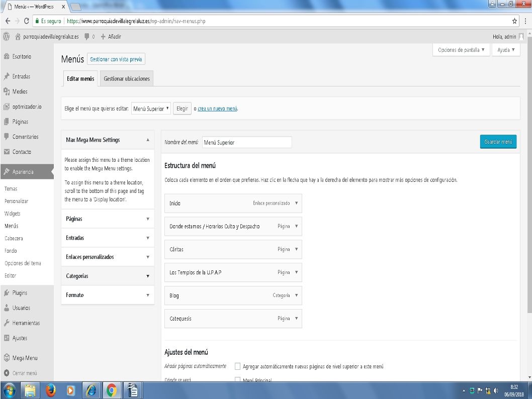Click the Entradas pushpin icon
Viewport: 532px width, 399px height.
pyautogui.click(x=7, y=76)
